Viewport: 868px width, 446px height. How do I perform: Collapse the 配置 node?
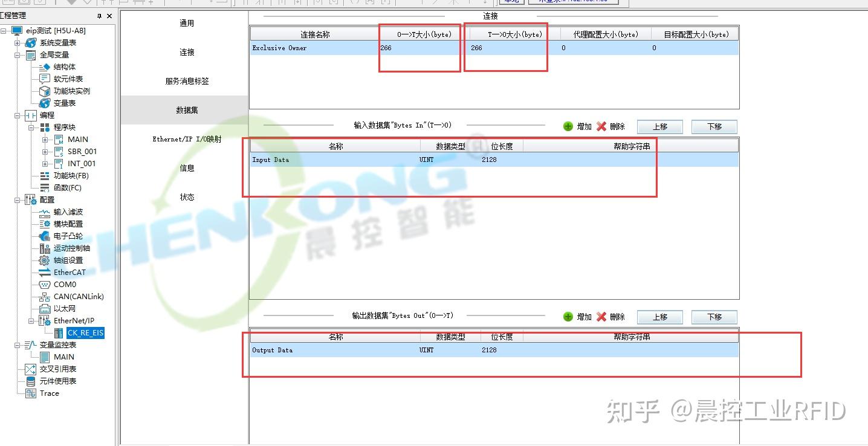click(x=18, y=200)
